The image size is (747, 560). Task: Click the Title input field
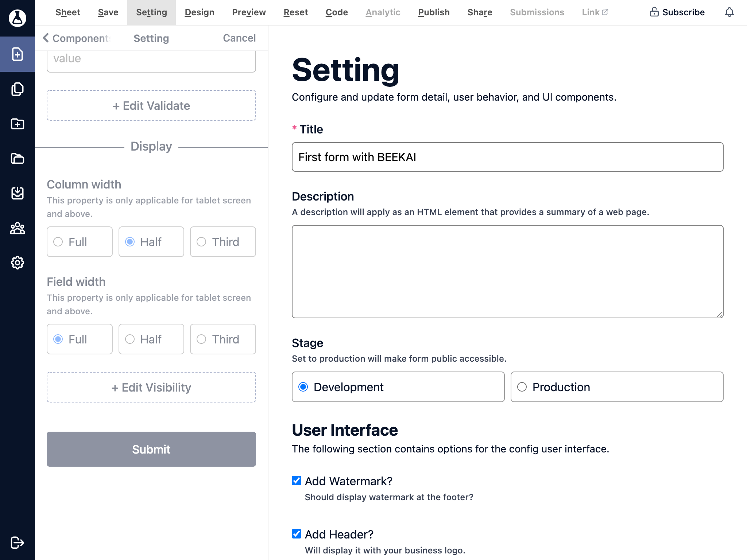point(508,156)
